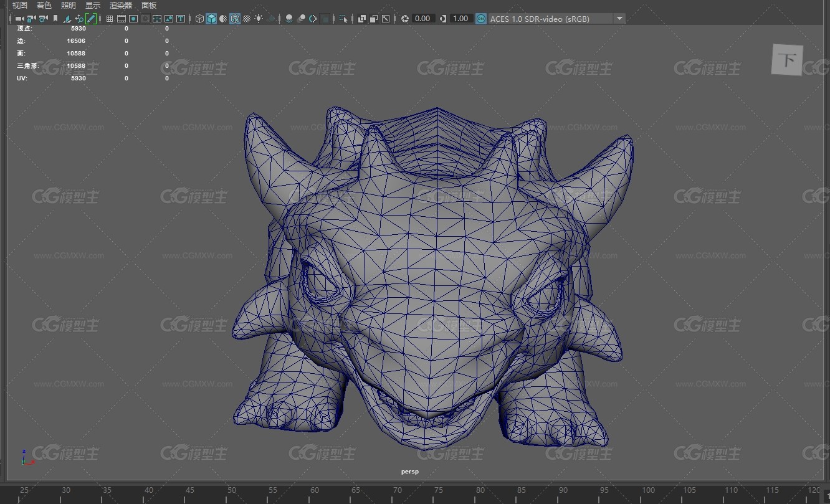Toggle the Film Gate icon

[x=122, y=19]
